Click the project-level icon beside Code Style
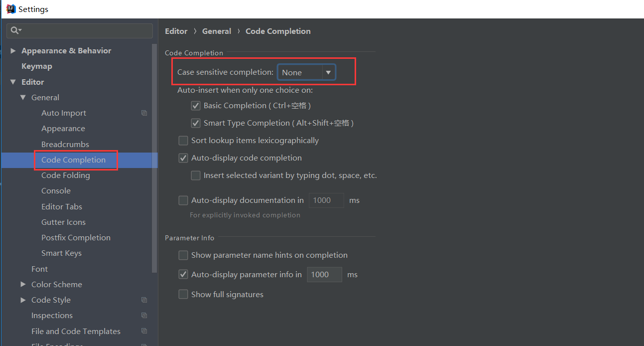 [x=144, y=300]
